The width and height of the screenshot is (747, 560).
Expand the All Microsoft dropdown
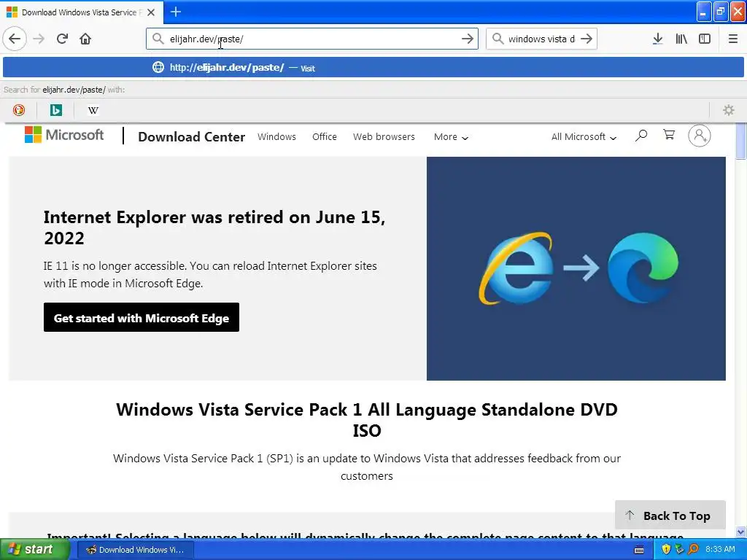pyautogui.click(x=584, y=137)
